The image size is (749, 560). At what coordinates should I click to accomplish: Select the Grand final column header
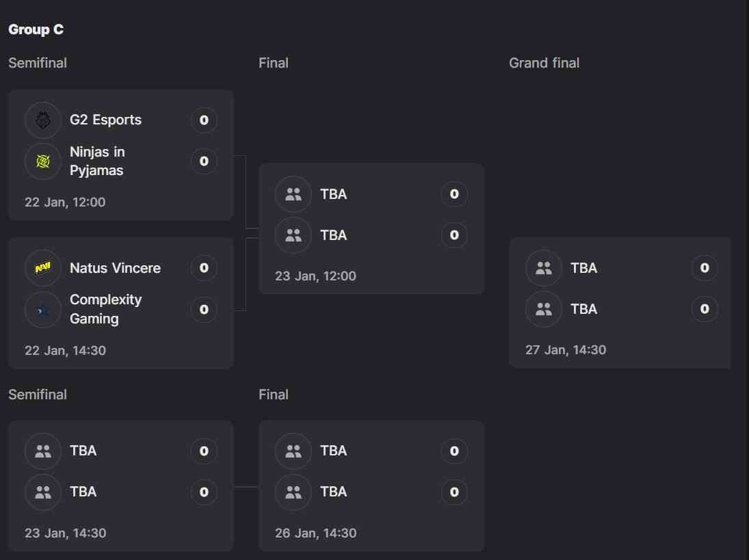(x=544, y=62)
